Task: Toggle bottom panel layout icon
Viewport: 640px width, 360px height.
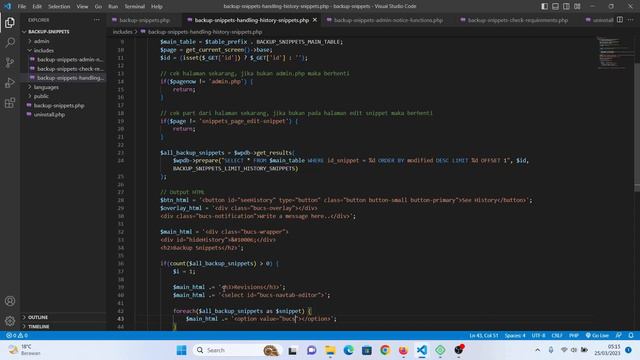Action: pyautogui.click(x=556, y=6)
